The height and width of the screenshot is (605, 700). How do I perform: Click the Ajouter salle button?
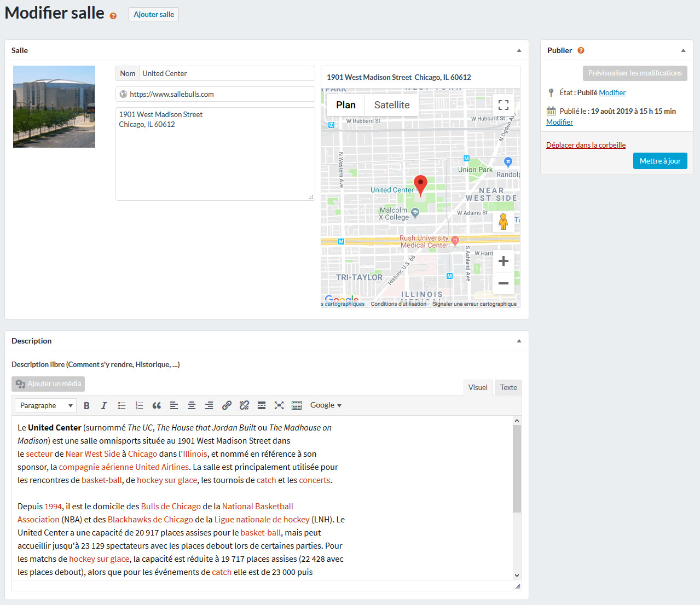click(154, 14)
